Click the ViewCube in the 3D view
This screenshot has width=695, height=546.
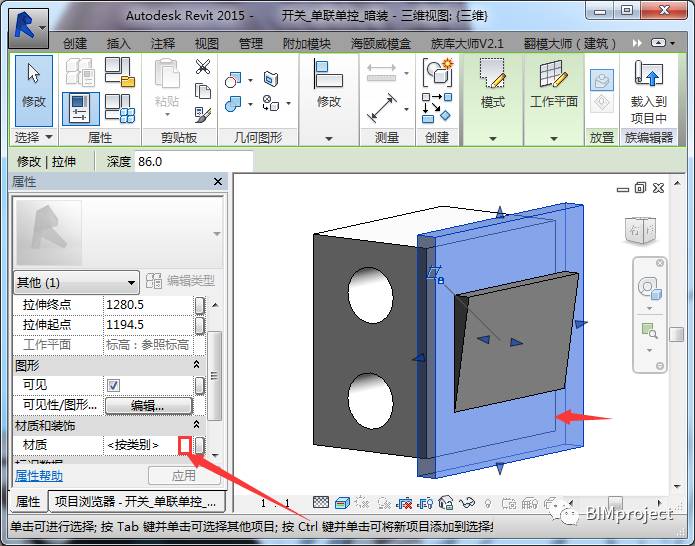pos(640,230)
